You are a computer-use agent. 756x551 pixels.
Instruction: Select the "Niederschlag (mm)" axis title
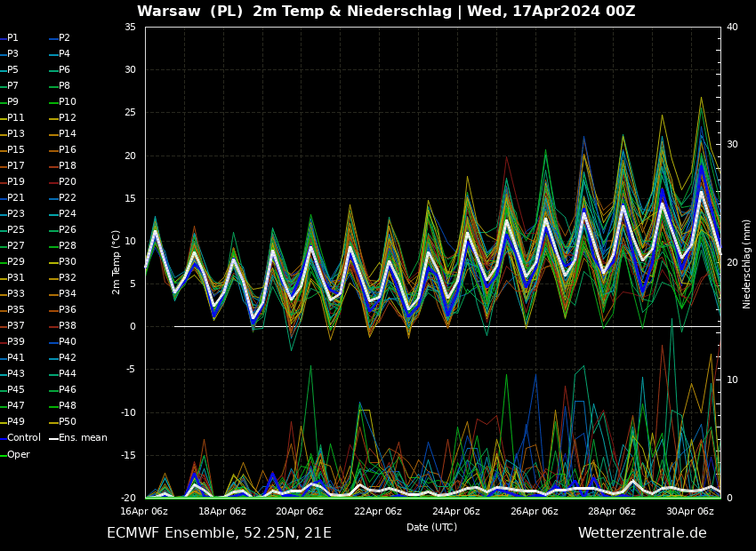(747, 264)
